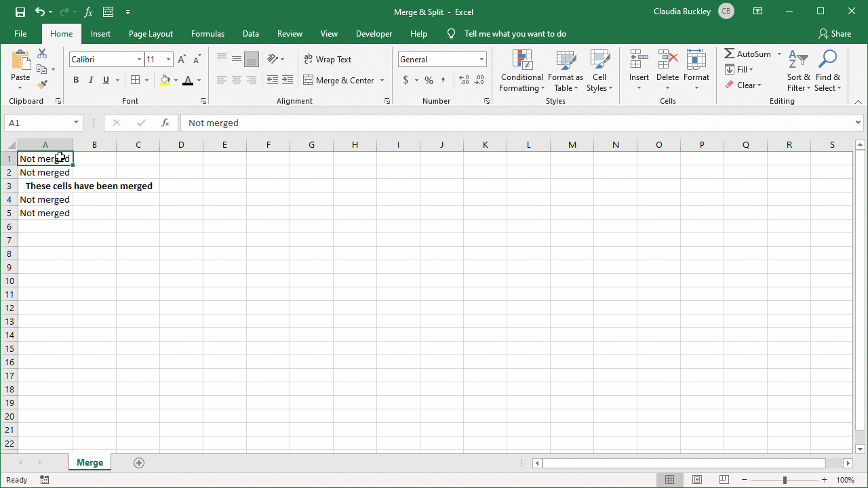This screenshot has height=488, width=868.
Task: Click the AutoSum button
Action: pos(748,54)
